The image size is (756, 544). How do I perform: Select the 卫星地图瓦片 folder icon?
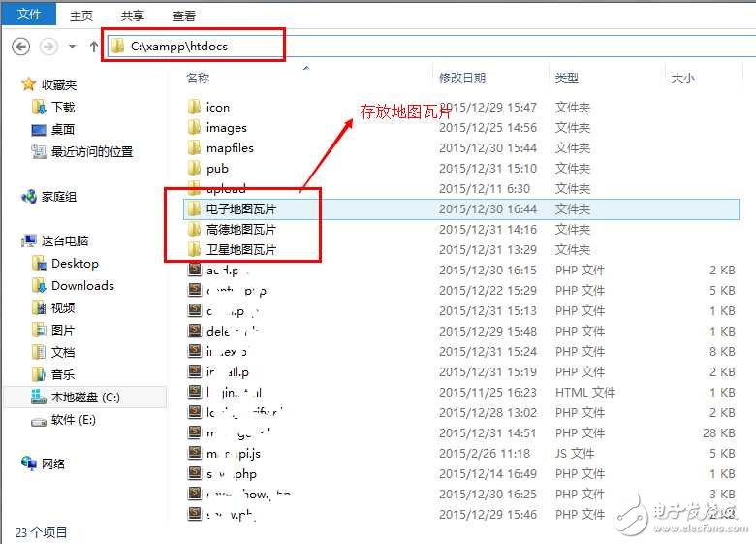[x=194, y=249]
